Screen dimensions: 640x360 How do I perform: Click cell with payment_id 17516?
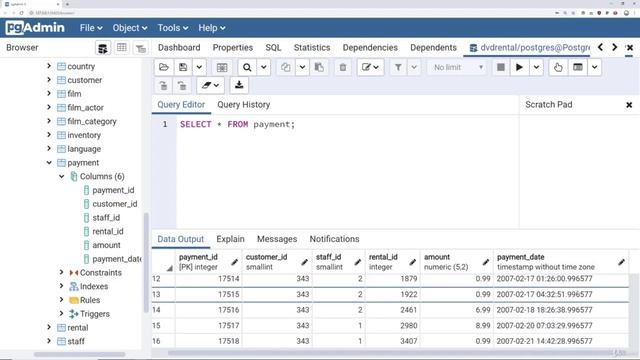pyautogui.click(x=209, y=310)
